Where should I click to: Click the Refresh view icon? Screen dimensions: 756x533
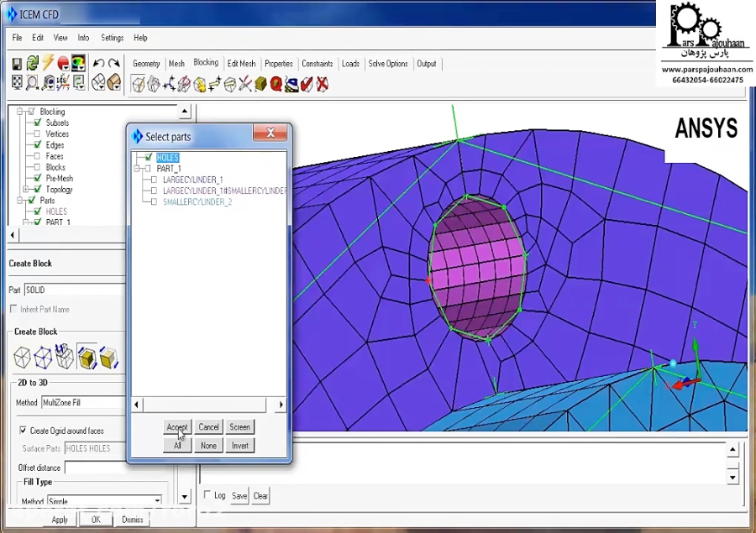(79, 83)
